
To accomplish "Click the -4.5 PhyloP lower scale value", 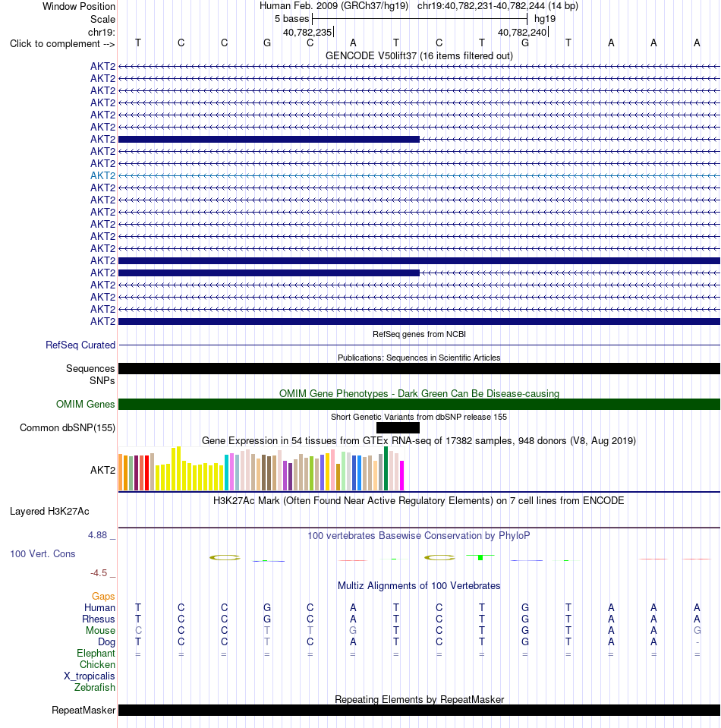I will click(99, 573).
